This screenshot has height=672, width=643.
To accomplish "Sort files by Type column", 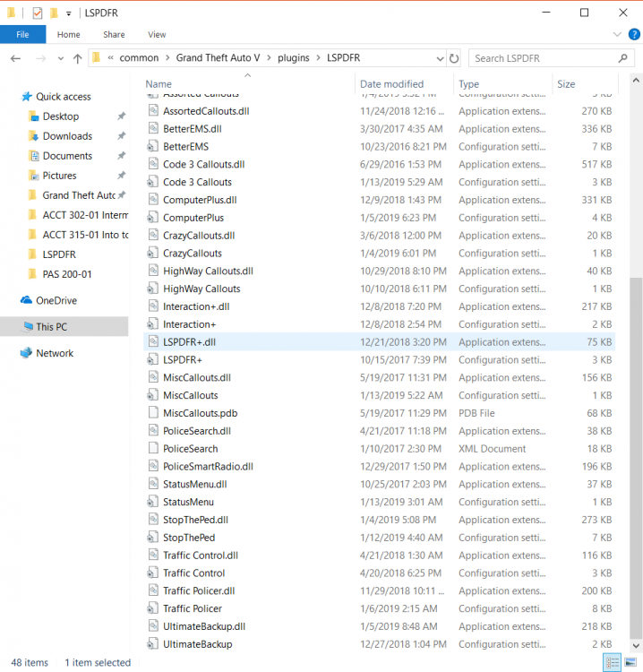I will (x=468, y=84).
